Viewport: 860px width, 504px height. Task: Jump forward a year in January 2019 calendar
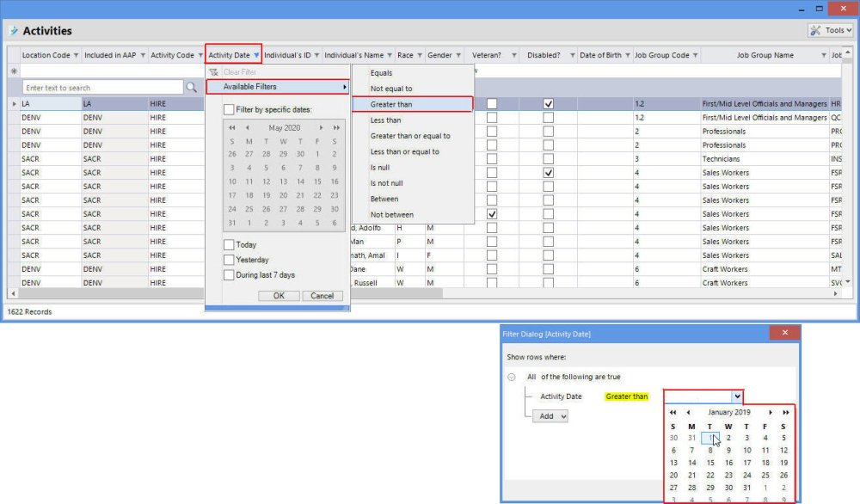(785, 413)
